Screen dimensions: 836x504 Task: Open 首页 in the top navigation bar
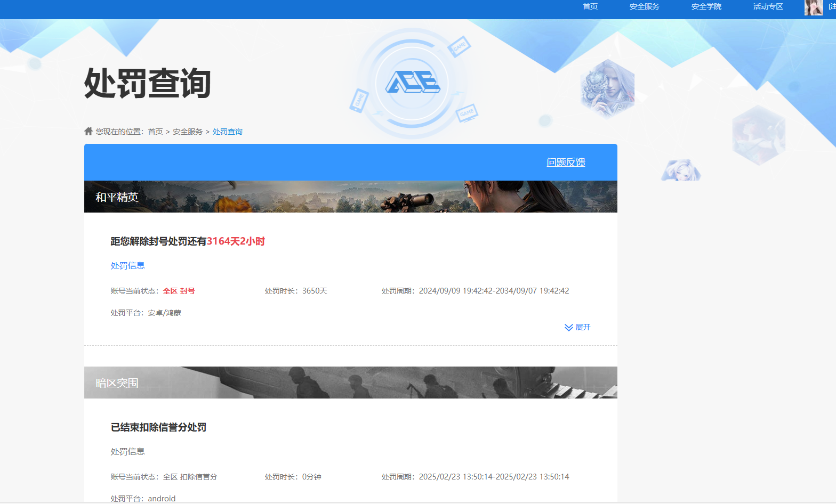590,6
